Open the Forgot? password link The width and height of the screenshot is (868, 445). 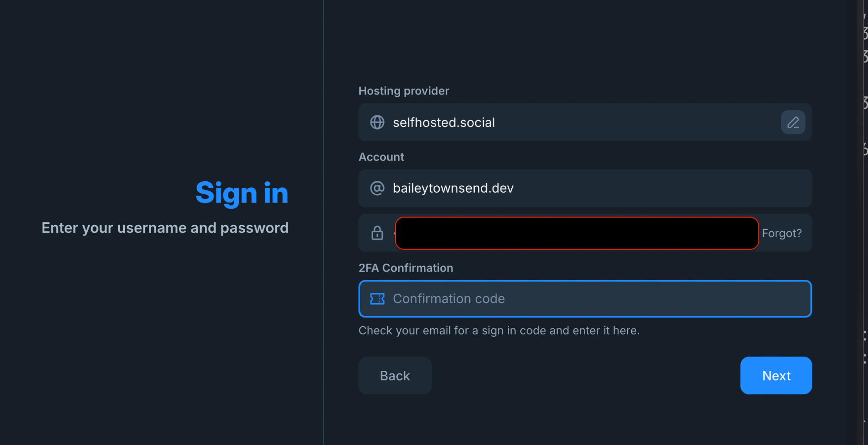pos(782,233)
